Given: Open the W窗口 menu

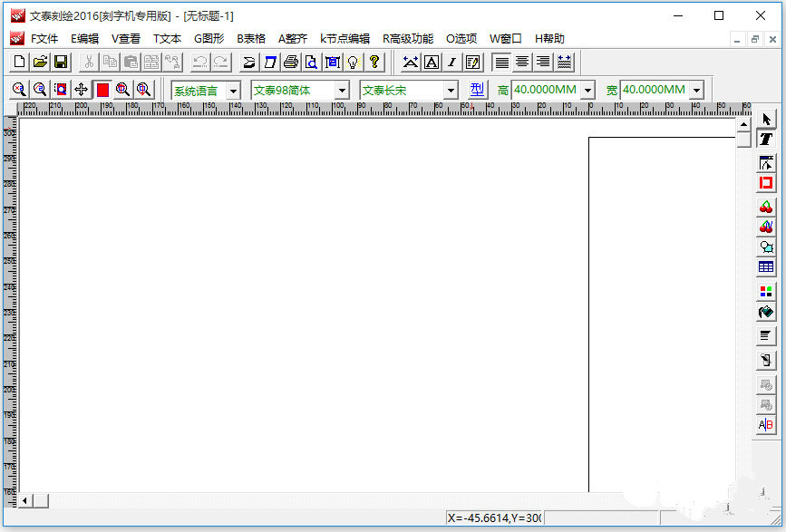Looking at the screenshot, I should (x=506, y=39).
